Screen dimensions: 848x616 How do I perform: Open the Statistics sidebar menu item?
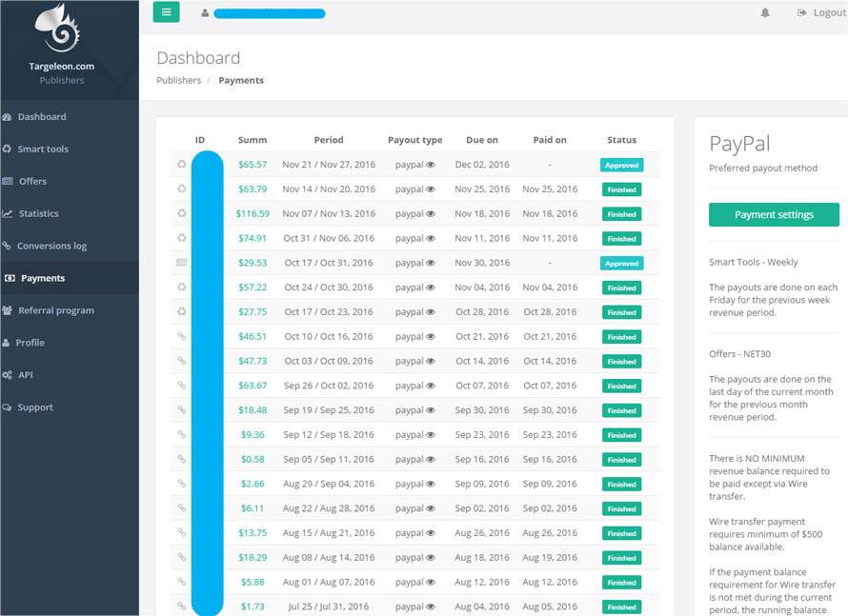coord(38,213)
